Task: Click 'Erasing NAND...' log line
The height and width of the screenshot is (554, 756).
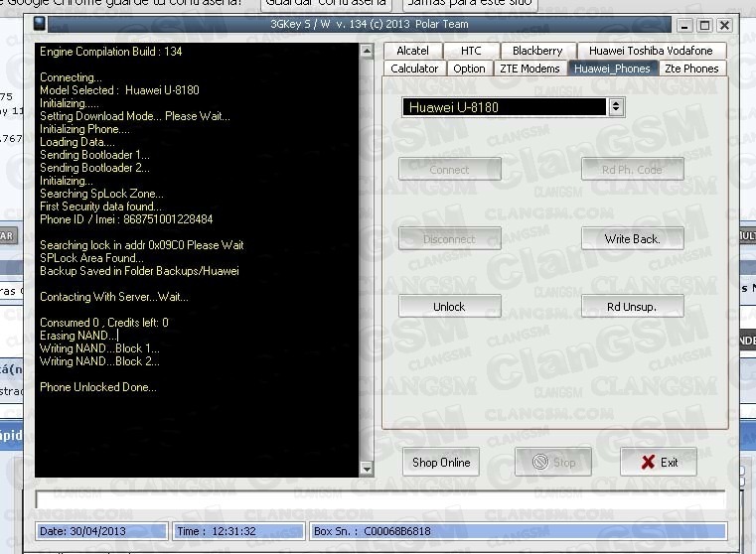Action: (x=78, y=336)
